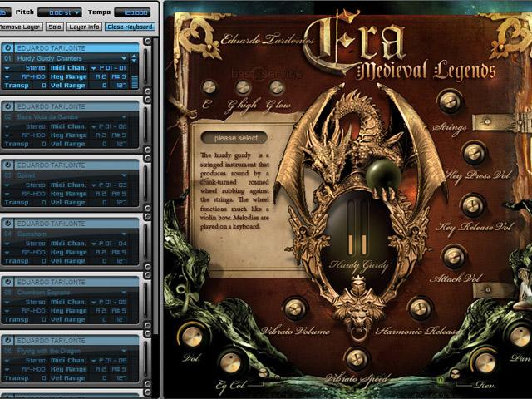
Task: Click the Key Release Vol knob
Action: click(x=473, y=205)
